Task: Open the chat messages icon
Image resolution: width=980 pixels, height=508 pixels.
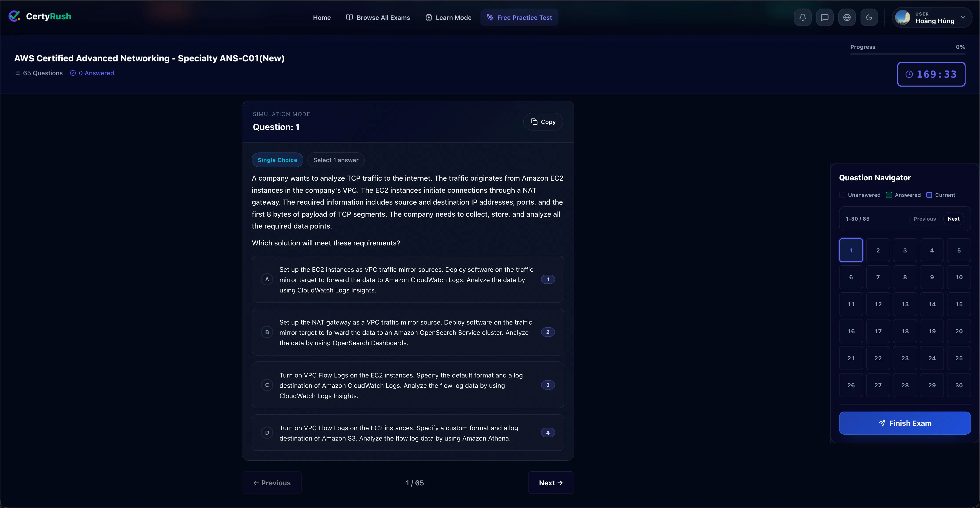Action: pos(825,18)
